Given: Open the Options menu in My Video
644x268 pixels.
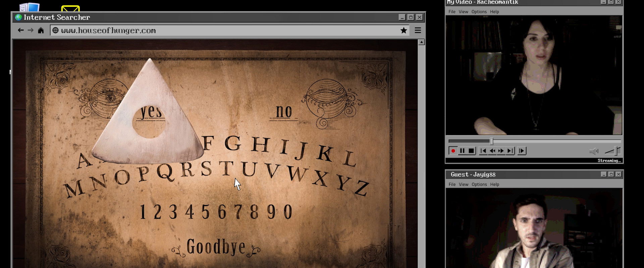Looking at the screenshot, I should tap(479, 12).
